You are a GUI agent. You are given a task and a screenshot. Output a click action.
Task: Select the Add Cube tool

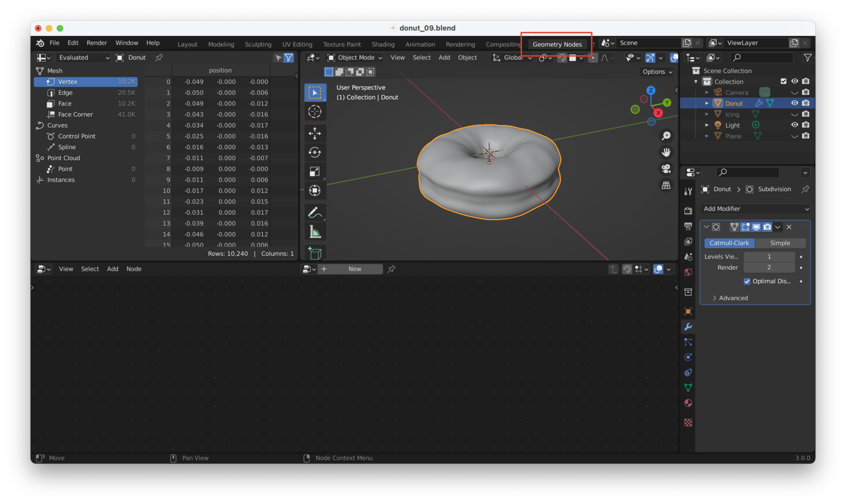point(315,252)
